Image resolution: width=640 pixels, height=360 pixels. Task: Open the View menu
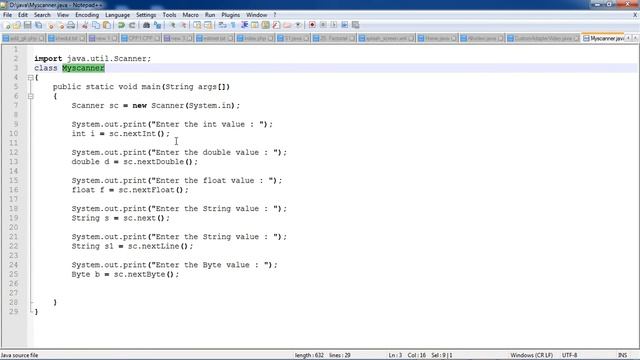pyautogui.click(x=62, y=15)
